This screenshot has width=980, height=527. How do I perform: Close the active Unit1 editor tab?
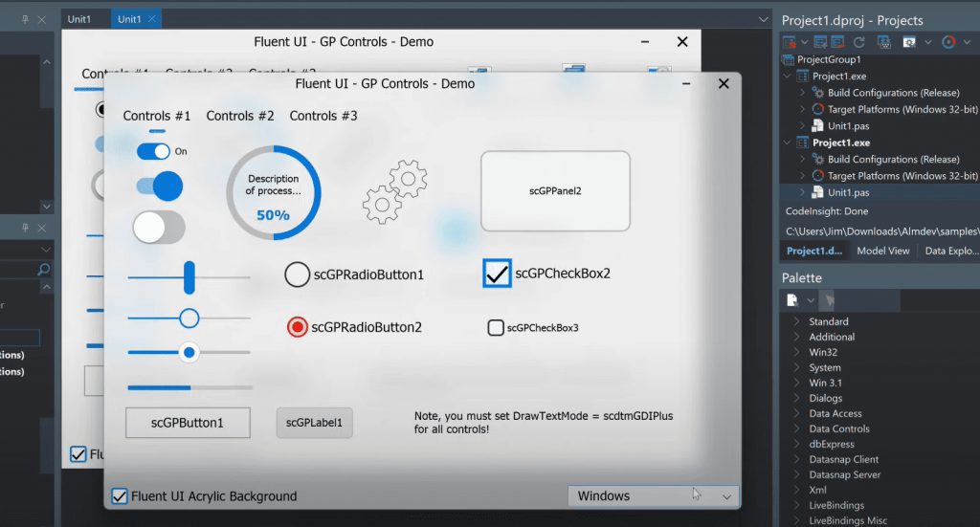tap(152, 19)
